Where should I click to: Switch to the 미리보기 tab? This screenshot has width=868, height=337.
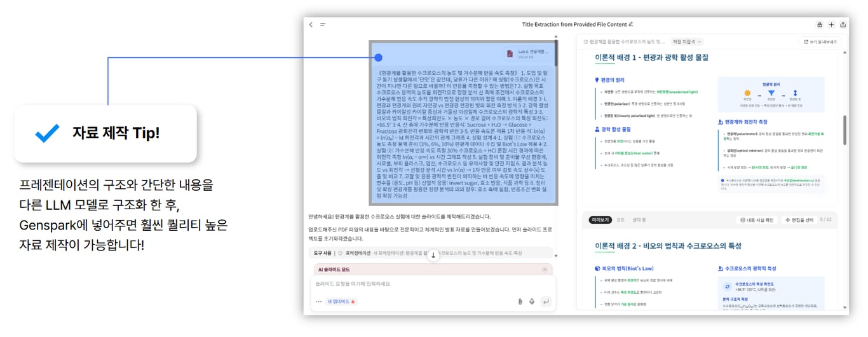(x=599, y=220)
